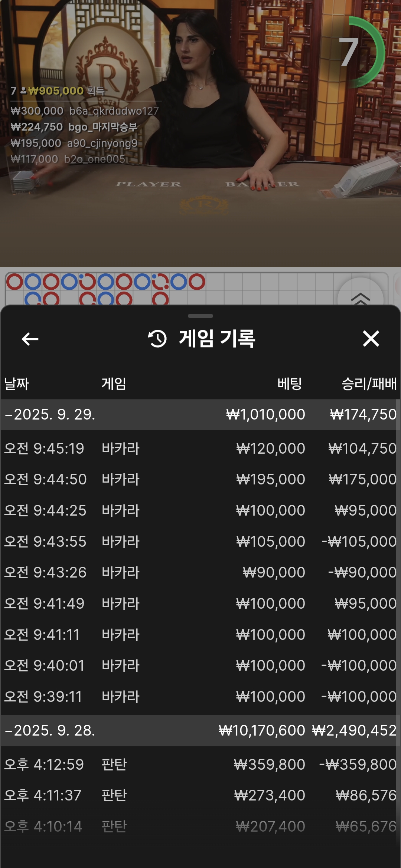Tap the ₩86,576 win amount
This screenshot has height=868, width=401.
pos(366,795)
